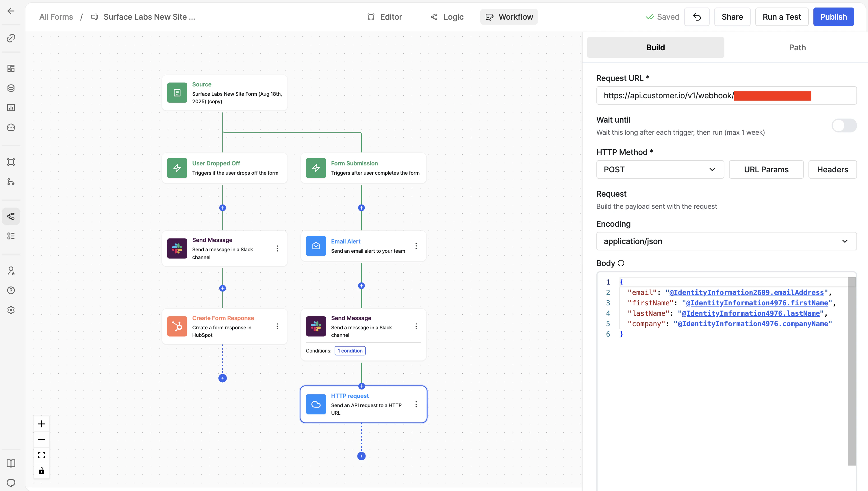Click the fit view icon on canvas
The image size is (868, 491).
click(41, 455)
